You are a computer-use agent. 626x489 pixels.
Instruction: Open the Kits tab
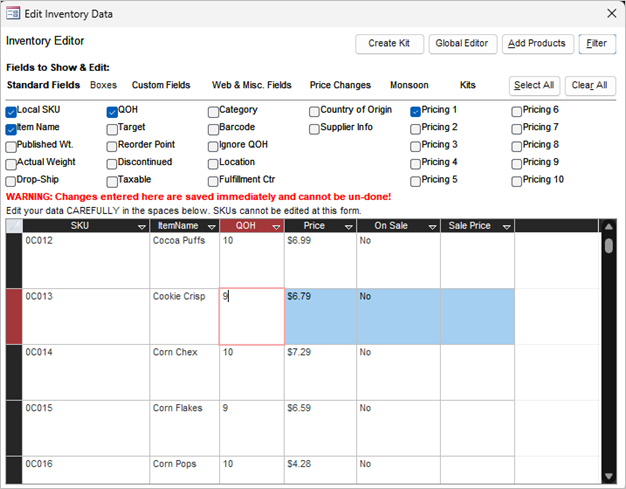pyautogui.click(x=468, y=85)
